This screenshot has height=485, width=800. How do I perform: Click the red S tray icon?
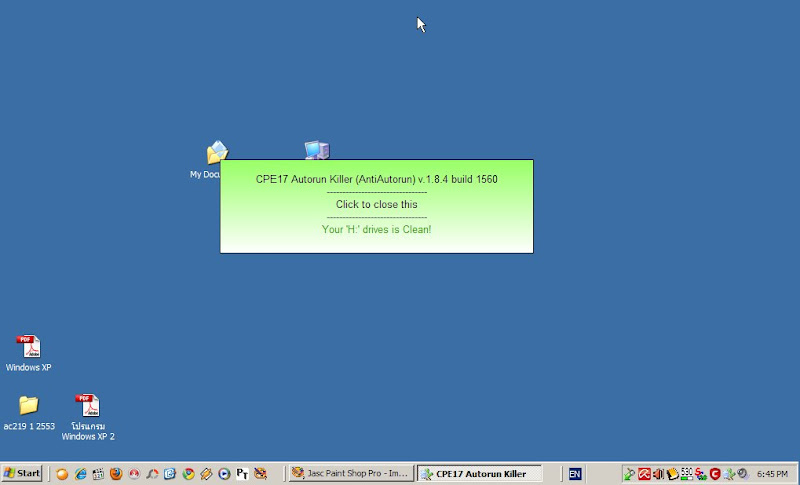pos(701,474)
